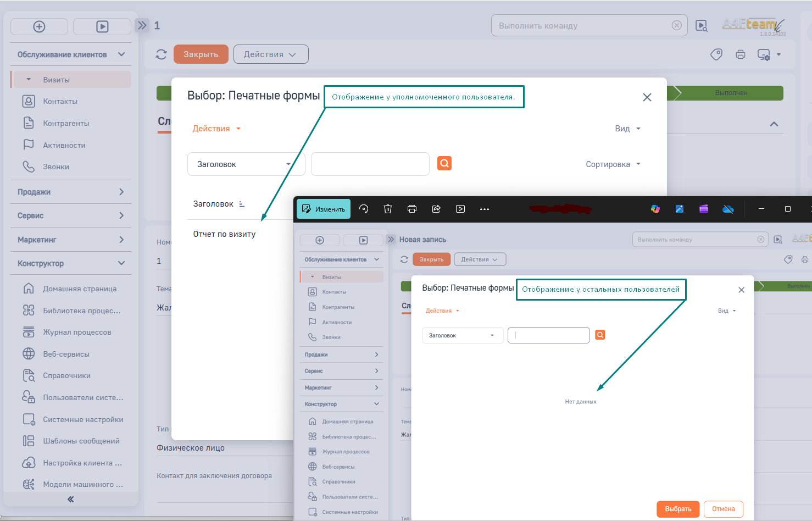The width and height of the screenshot is (812, 521).
Task: Click the rotate icon in photo viewer toolbar
Action: 364,209
